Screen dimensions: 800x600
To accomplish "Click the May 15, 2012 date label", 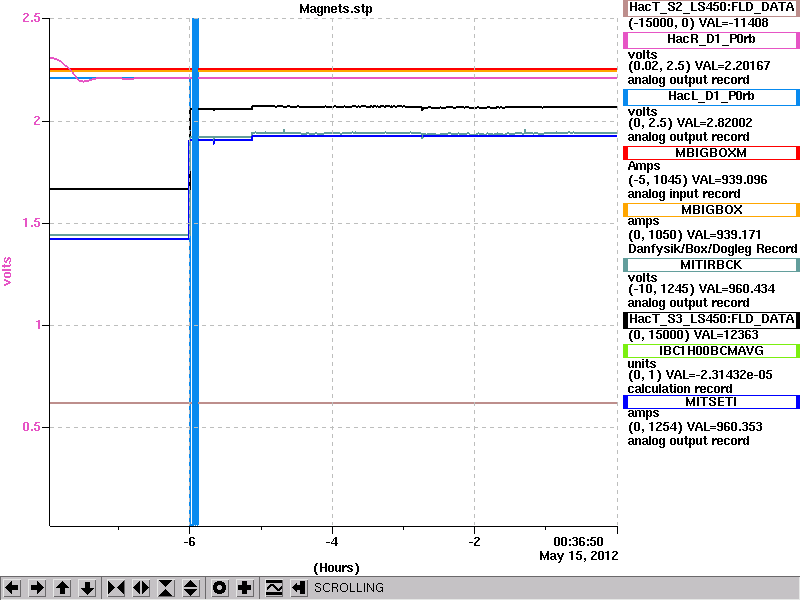I will tap(579, 556).
